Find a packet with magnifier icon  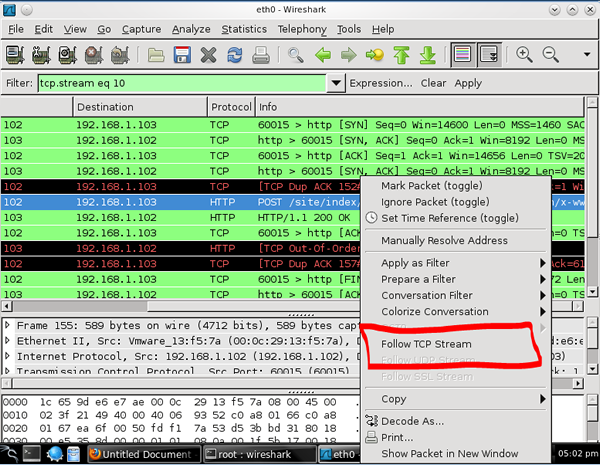[296, 55]
